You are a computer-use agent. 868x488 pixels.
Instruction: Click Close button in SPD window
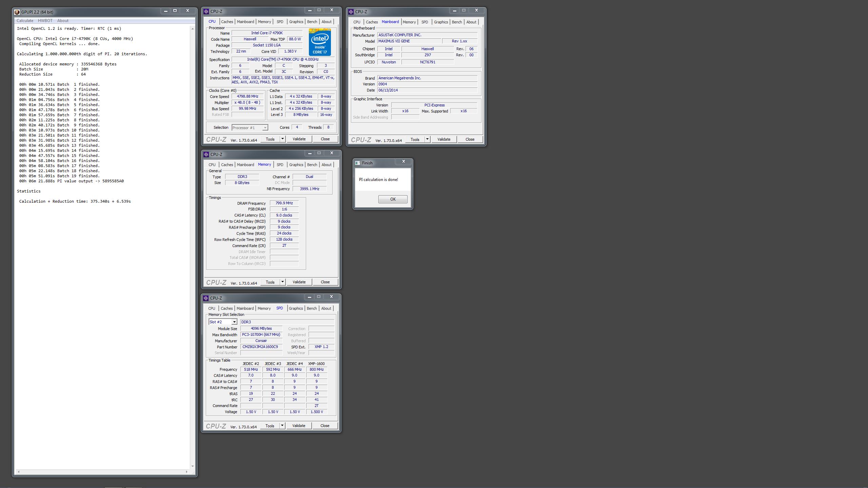coord(325,426)
